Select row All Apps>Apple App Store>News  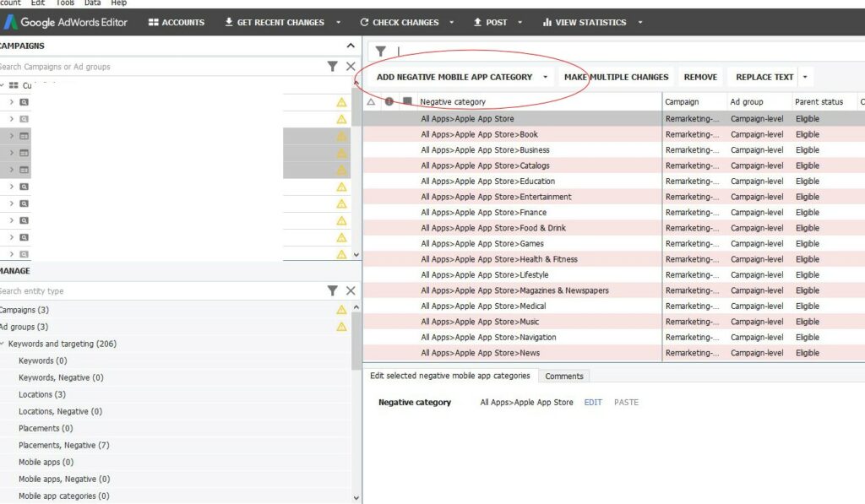coord(613,353)
